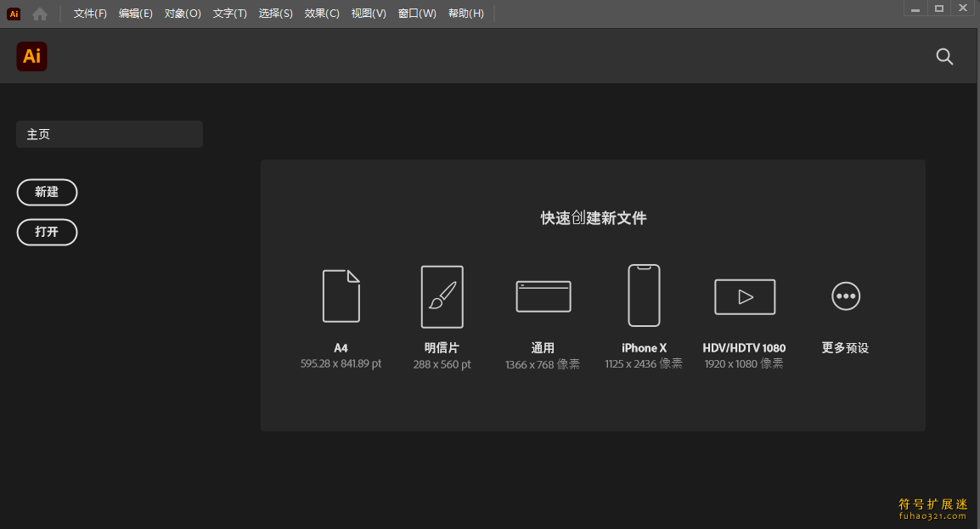Click the 选择(S) menu
The width and height of the screenshot is (980, 529).
coord(275,14)
